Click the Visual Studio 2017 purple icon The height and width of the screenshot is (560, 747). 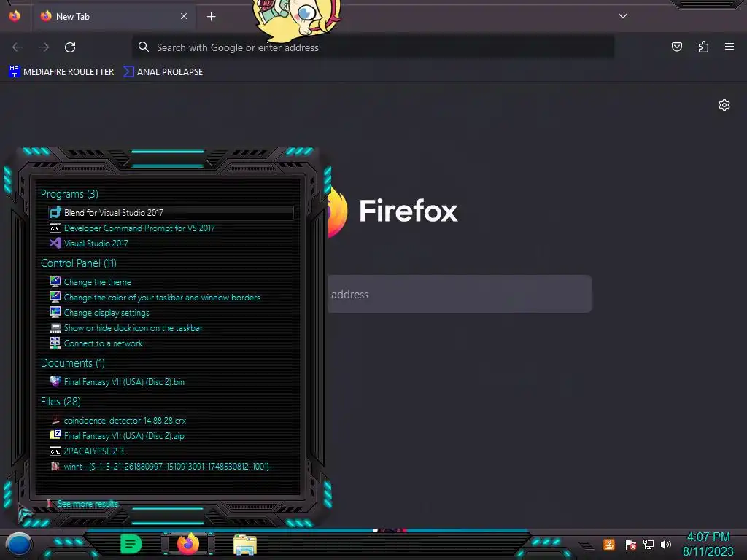55,243
